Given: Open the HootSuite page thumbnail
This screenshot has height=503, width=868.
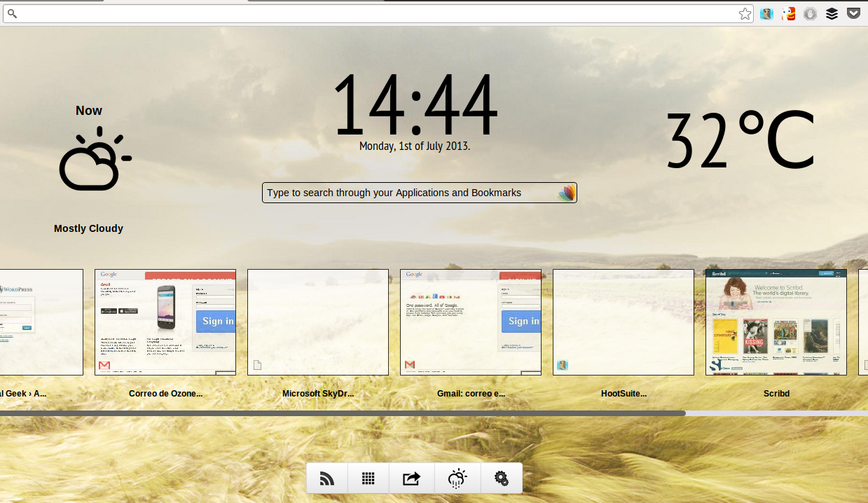Looking at the screenshot, I should [624, 322].
